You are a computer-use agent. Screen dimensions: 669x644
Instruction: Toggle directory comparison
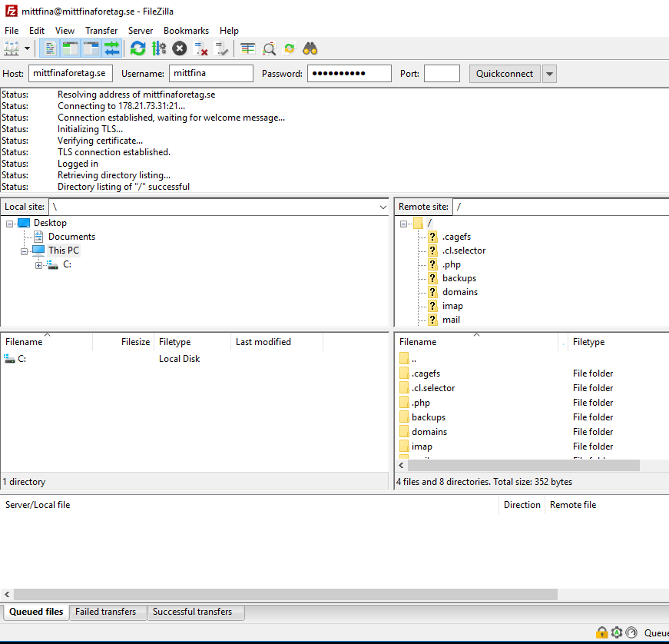(269, 48)
